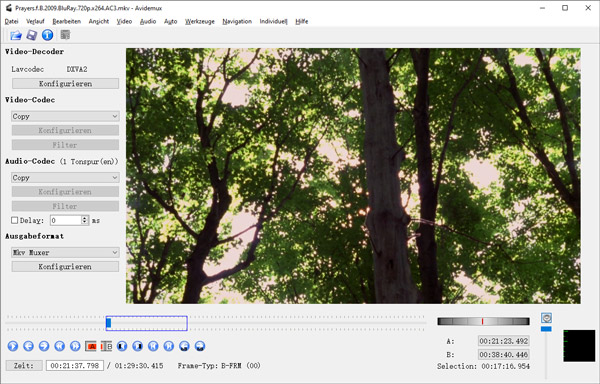The height and width of the screenshot is (384, 600).
Task: Click marker A time 00:21:23.492
Action: 504,341
